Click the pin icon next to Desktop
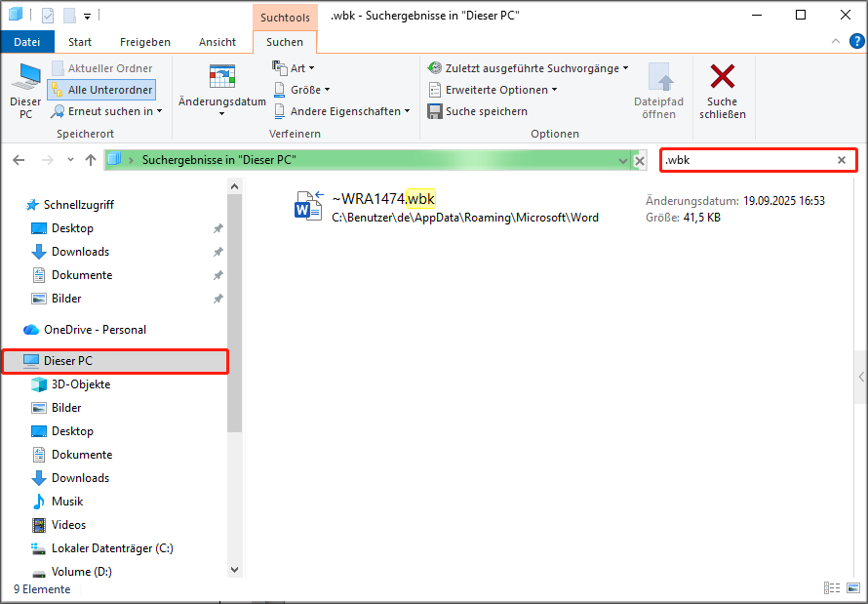The image size is (868, 604). coord(218,228)
